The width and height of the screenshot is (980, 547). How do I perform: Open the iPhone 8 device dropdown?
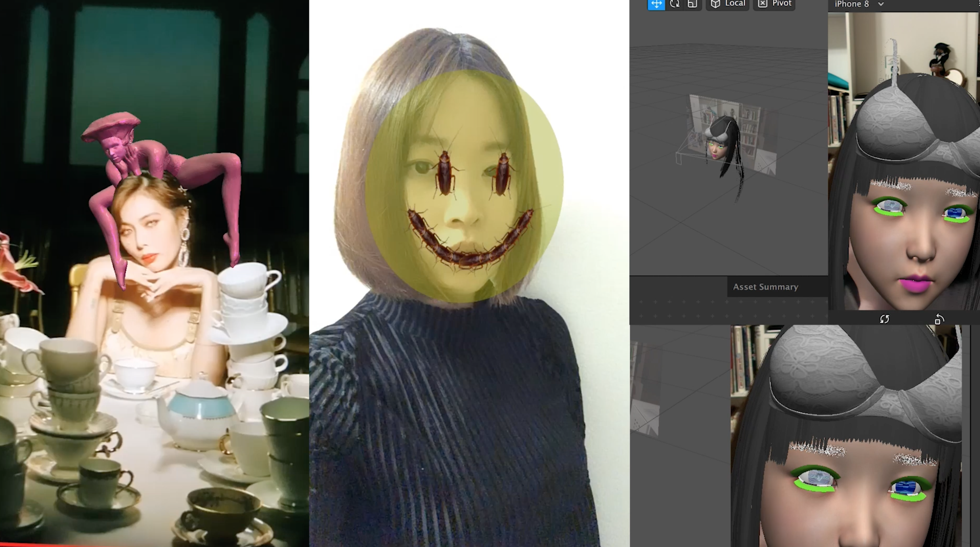point(852,4)
